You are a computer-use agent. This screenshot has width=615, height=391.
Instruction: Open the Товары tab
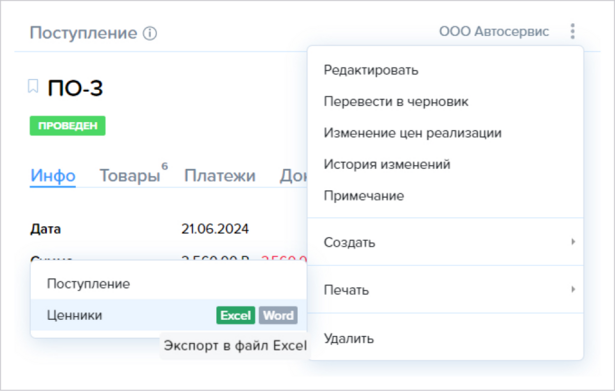click(x=130, y=175)
